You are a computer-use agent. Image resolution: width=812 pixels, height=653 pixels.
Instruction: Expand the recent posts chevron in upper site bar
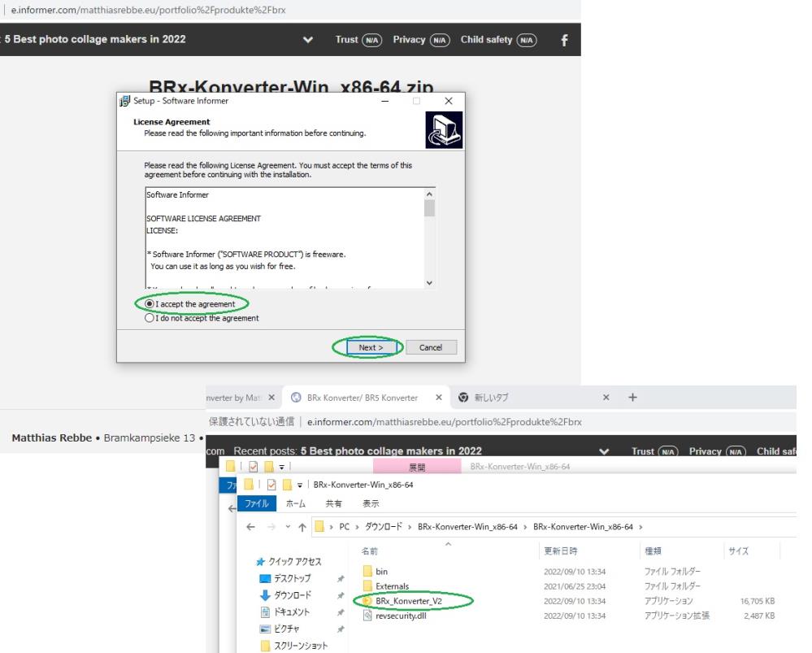tap(307, 40)
